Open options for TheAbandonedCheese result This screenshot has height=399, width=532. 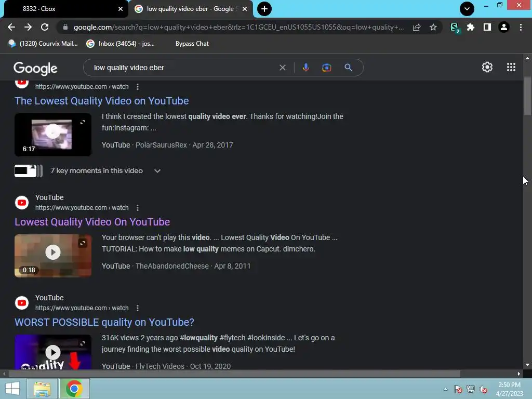click(137, 208)
